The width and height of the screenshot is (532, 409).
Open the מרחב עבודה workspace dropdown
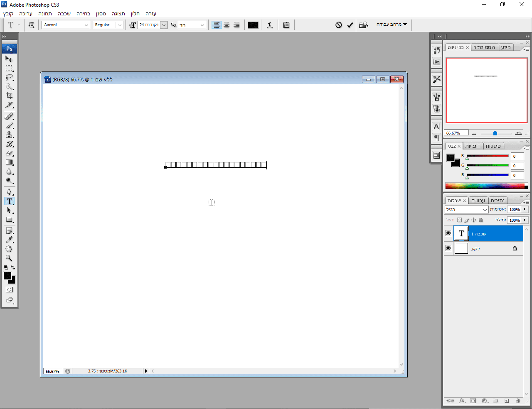tap(392, 24)
